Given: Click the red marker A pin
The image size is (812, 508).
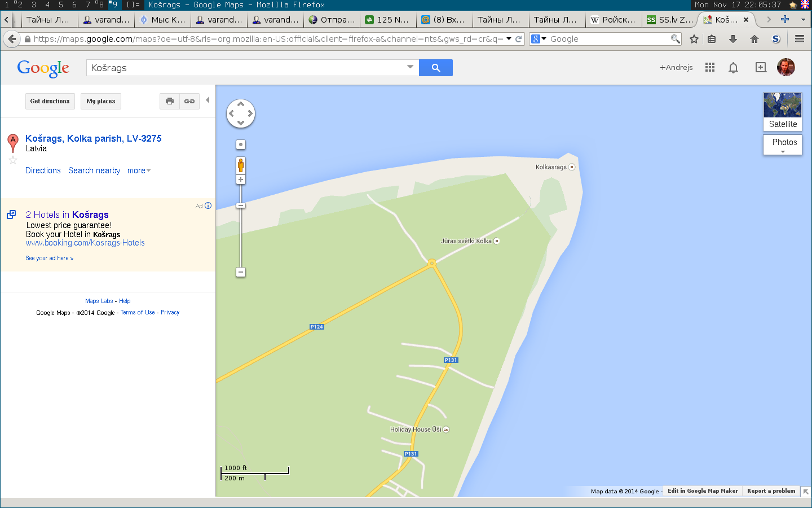Looking at the screenshot, I should coord(13,143).
